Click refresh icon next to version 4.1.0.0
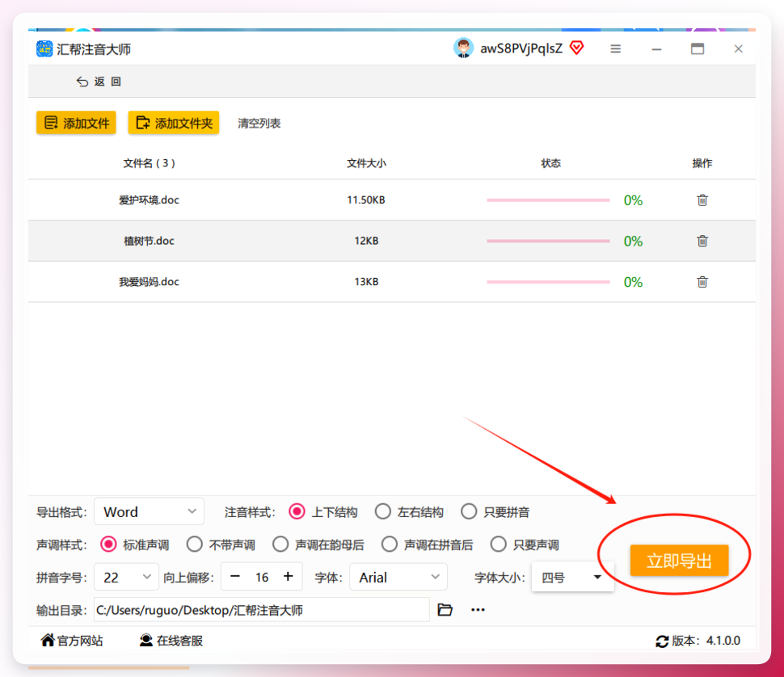This screenshot has height=677, width=784. [x=662, y=641]
